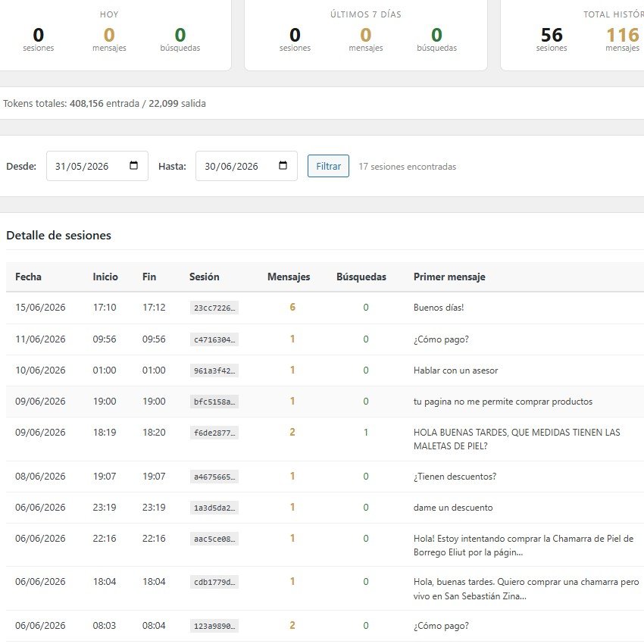Image resolution: width=644 pixels, height=644 pixels.
Task: Click the message 'Hablar con un asesor'
Action: click(x=455, y=370)
